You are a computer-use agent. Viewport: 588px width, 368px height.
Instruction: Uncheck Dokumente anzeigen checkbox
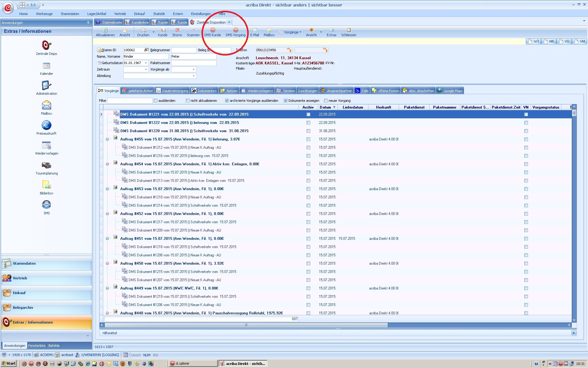[x=286, y=101]
